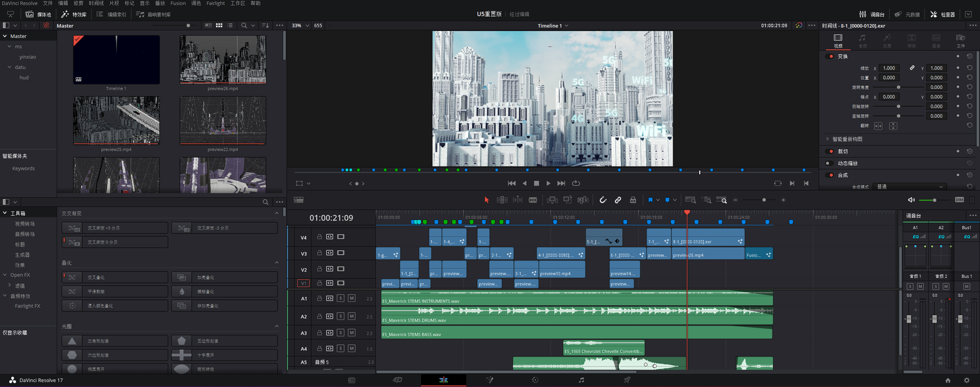
Task: Click the insert clip toolbar icon
Action: tap(553, 200)
